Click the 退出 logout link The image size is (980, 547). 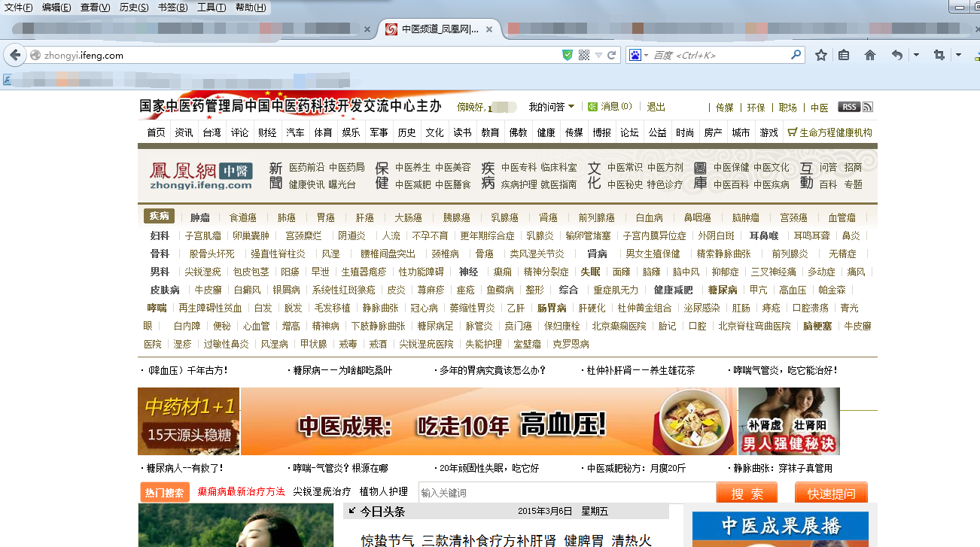pos(656,107)
